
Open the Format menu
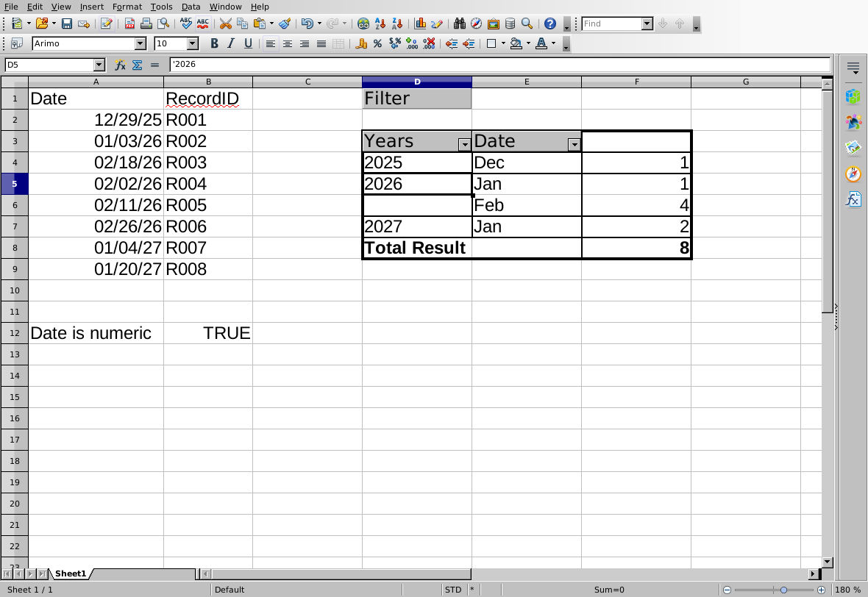coord(127,7)
